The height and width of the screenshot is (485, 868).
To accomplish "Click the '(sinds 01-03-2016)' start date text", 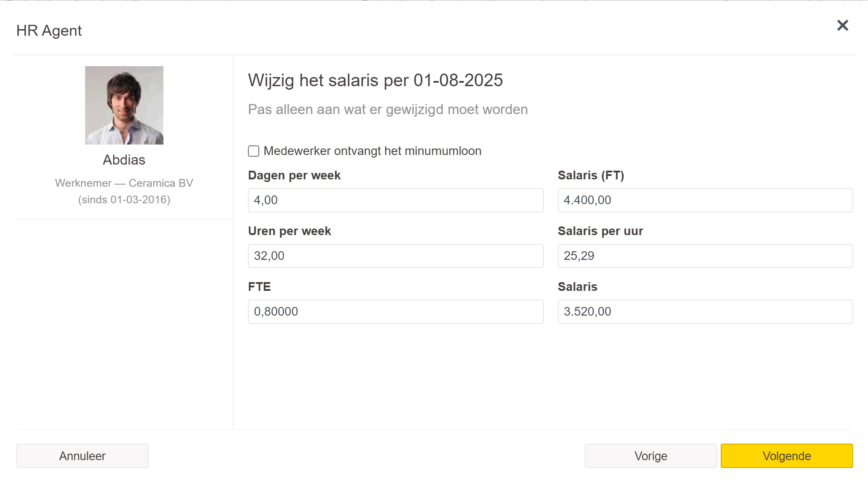I will (x=124, y=199).
